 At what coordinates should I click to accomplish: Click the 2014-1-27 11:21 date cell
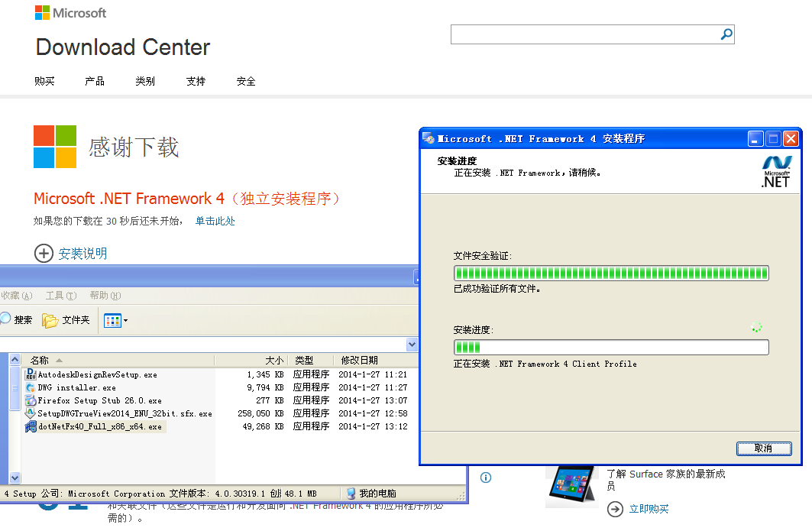pos(373,374)
